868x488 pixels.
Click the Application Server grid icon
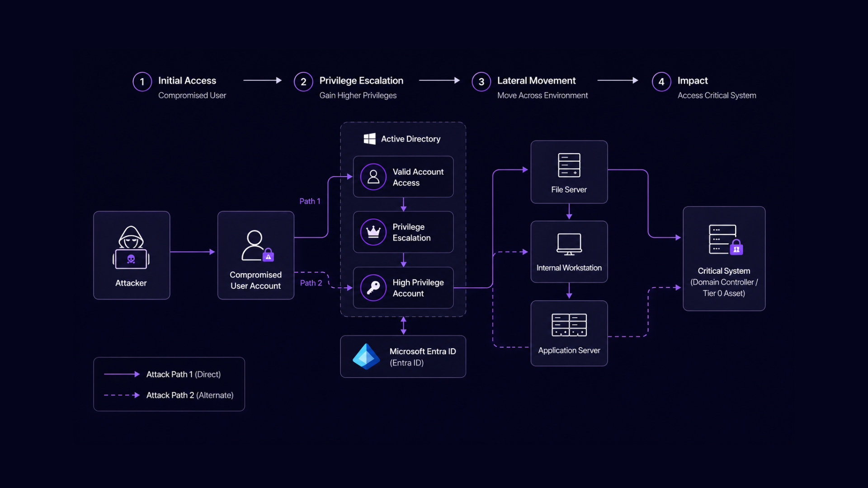click(569, 324)
